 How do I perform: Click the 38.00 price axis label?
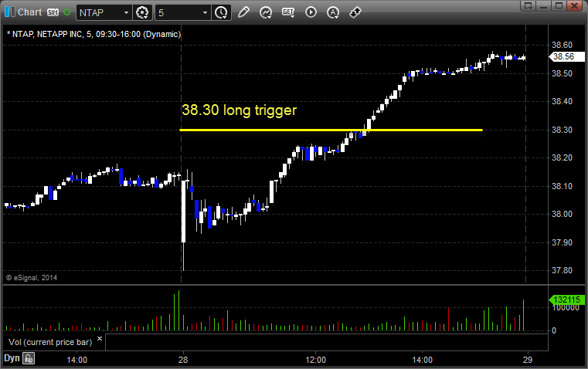point(563,215)
